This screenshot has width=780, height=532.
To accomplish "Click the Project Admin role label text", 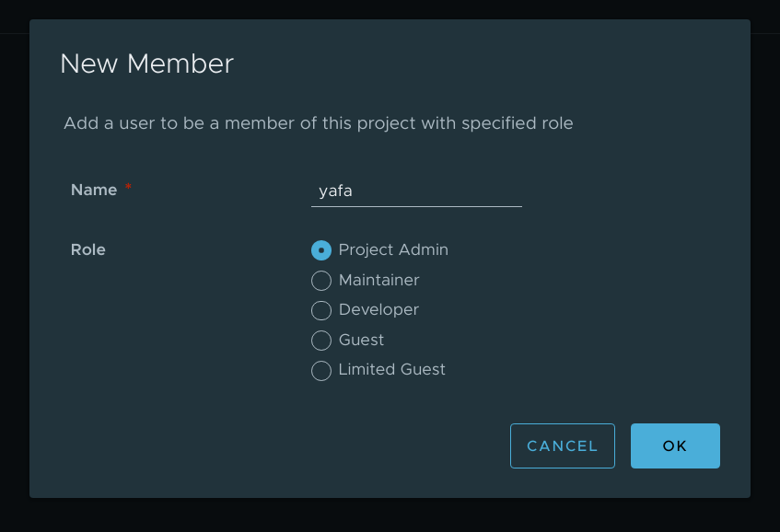I will tap(393, 249).
